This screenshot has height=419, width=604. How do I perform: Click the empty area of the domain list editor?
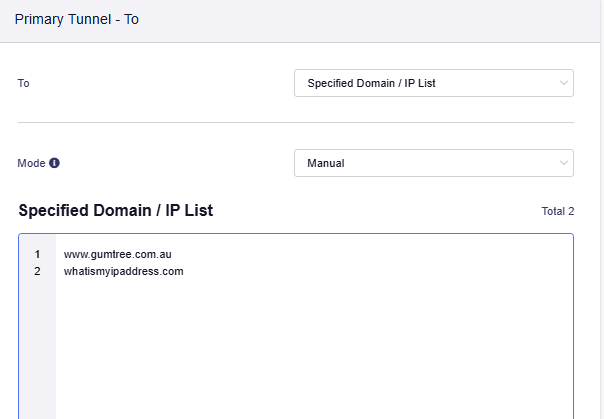point(314,347)
